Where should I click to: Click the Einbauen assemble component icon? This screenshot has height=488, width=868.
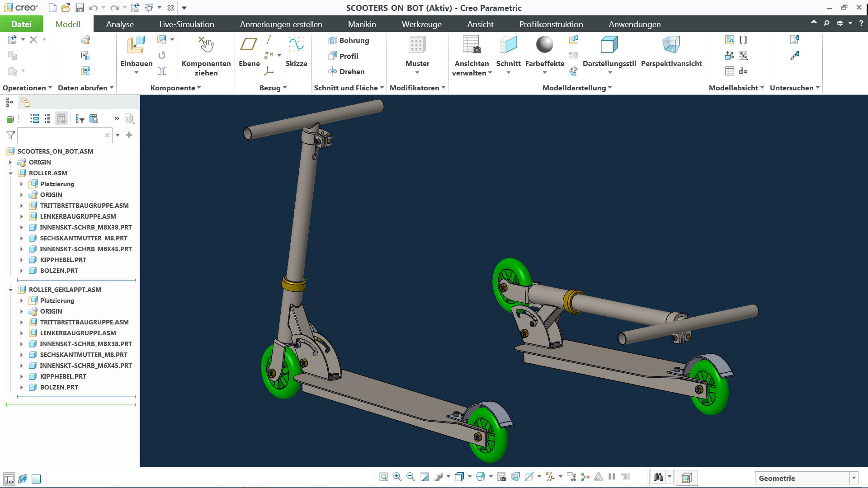point(136,45)
